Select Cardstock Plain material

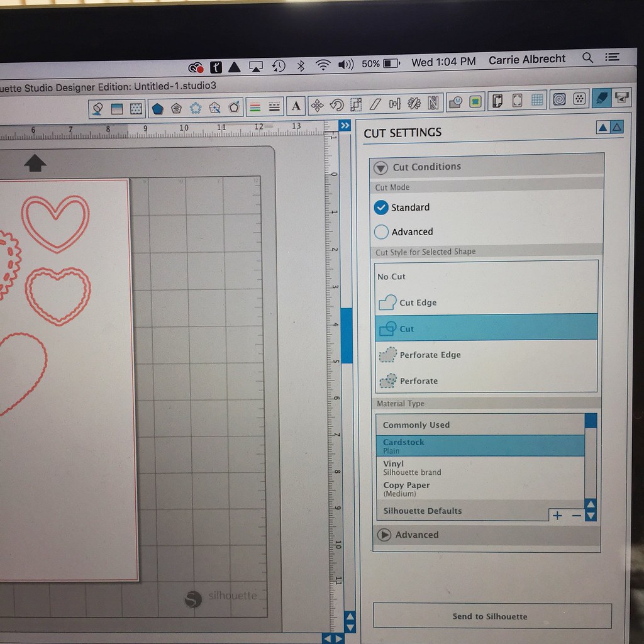tap(480, 446)
